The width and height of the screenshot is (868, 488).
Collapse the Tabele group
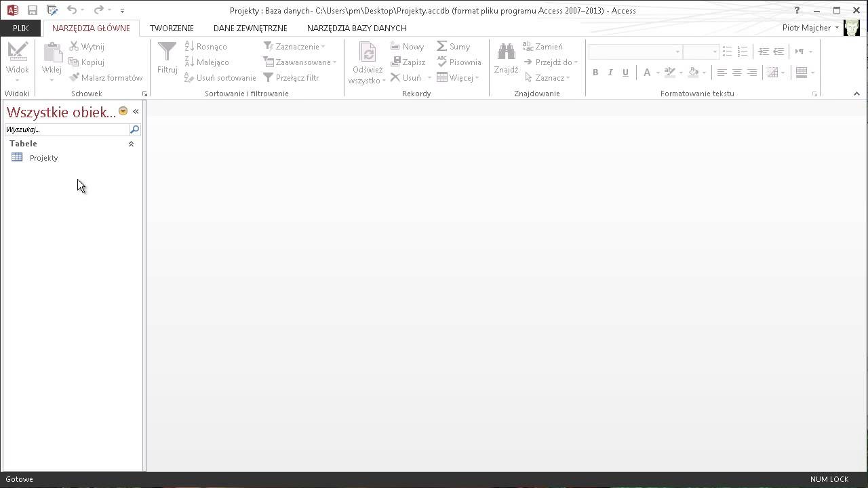131,144
